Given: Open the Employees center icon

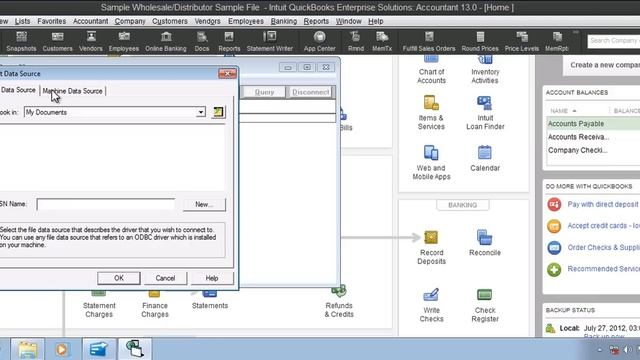Looking at the screenshot, I should (x=124, y=41).
